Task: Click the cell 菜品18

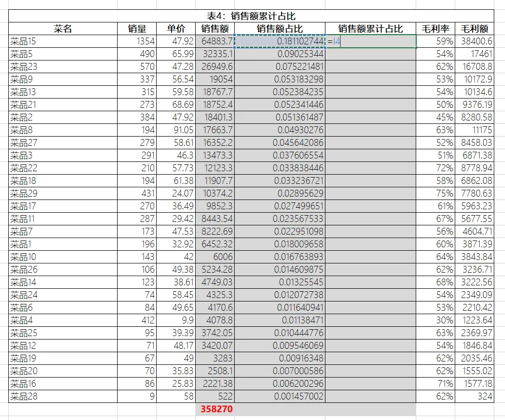Action: pyautogui.click(x=63, y=180)
